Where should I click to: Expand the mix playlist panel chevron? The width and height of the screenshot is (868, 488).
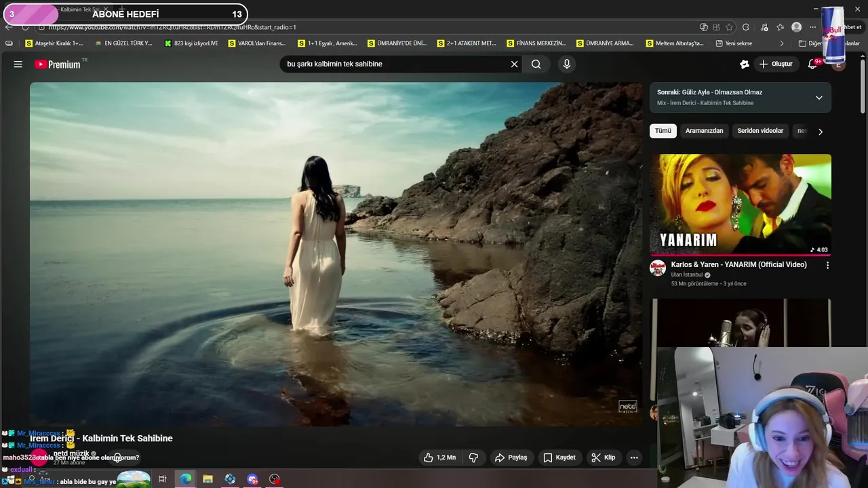click(818, 98)
